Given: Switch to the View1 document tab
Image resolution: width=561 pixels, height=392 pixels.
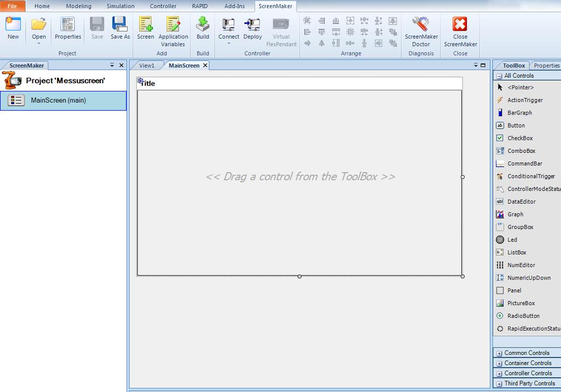Looking at the screenshot, I should [x=147, y=66].
